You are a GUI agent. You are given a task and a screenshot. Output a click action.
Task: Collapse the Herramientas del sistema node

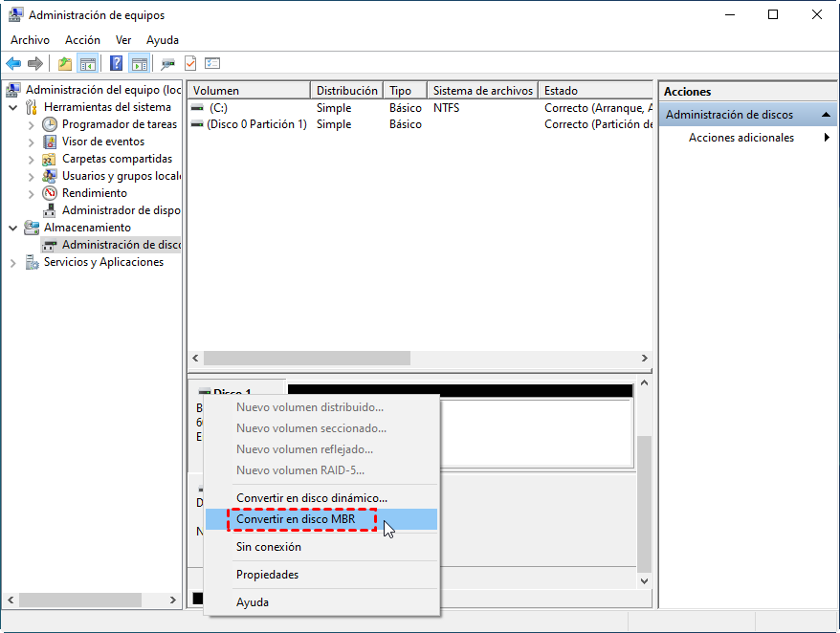coord(13,107)
